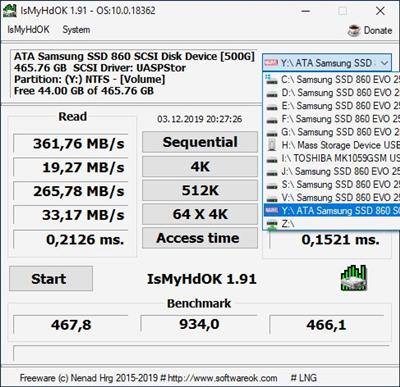
Task: Select drive G:\ Samsung SSD 860 EVO
Action: click(x=332, y=132)
